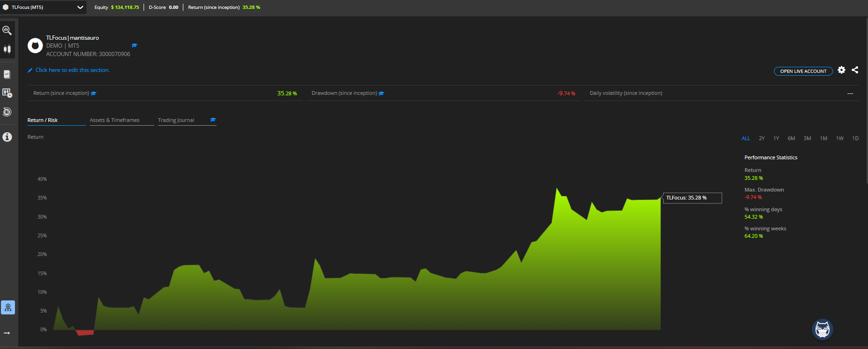This screenshot has width=868, height=349.
Task: Click the top bar Return '35.28 %' value
Action: [251, 7]
